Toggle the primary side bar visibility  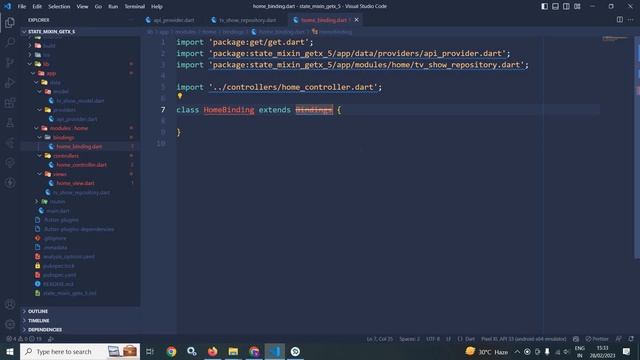click(544, 6)
